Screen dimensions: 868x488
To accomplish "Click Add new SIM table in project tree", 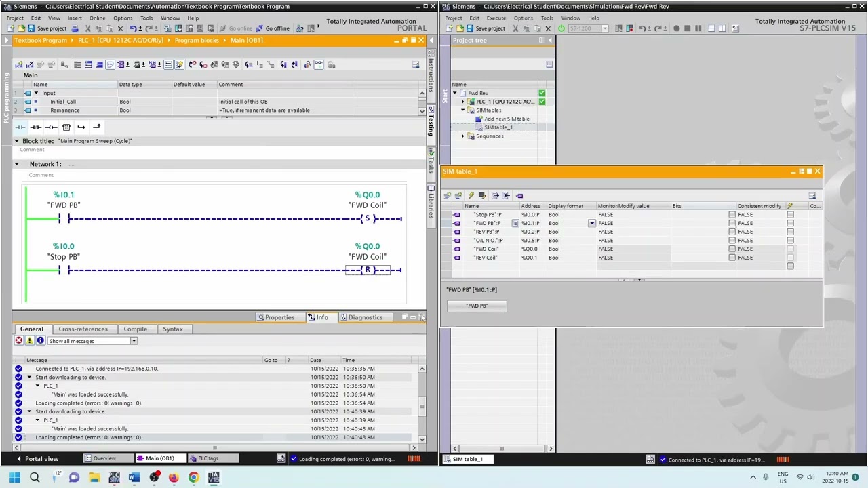I will 507,119.
